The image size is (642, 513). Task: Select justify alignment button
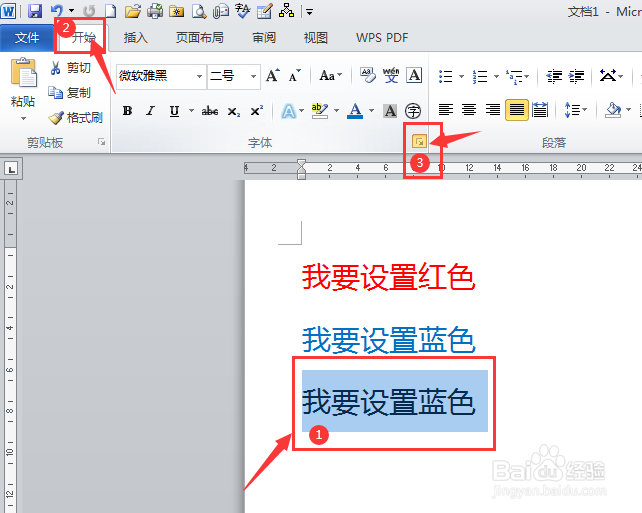tap(516, 110)
